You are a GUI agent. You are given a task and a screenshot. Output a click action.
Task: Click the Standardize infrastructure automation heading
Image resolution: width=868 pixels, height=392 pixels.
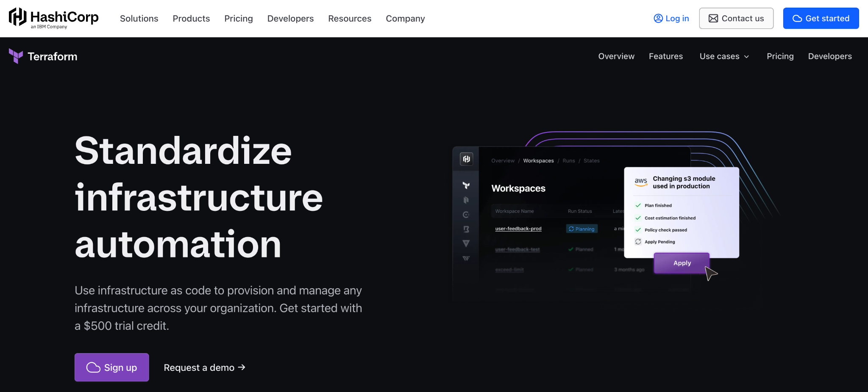pyautogui.click(x=199, y=197)
